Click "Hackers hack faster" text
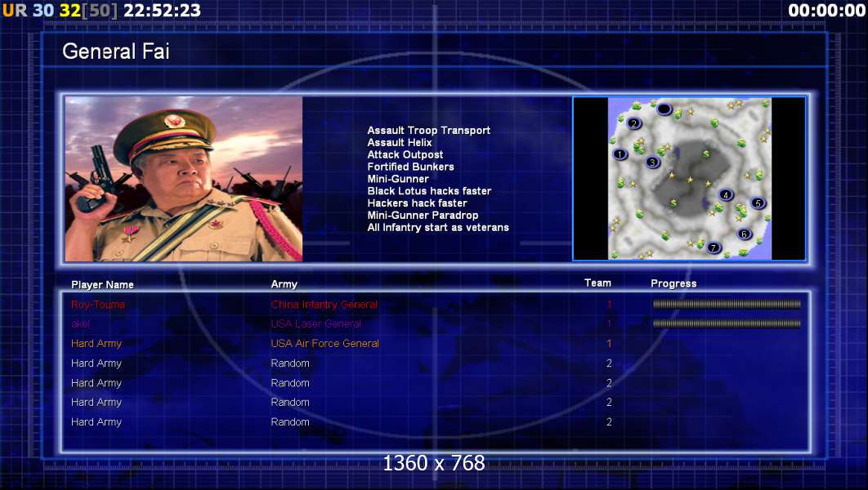The width and height of the screenshot is (868, 490). point(417,203)
